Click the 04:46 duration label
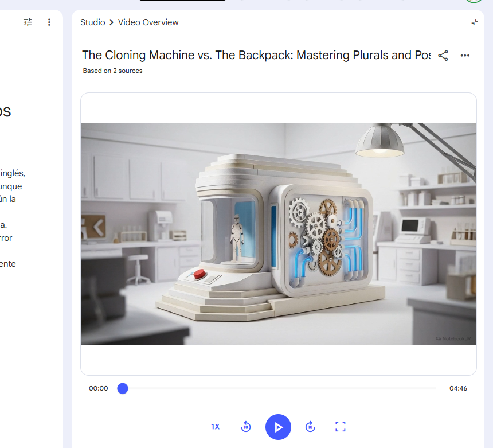493x448 pixels. pos(458,388)
